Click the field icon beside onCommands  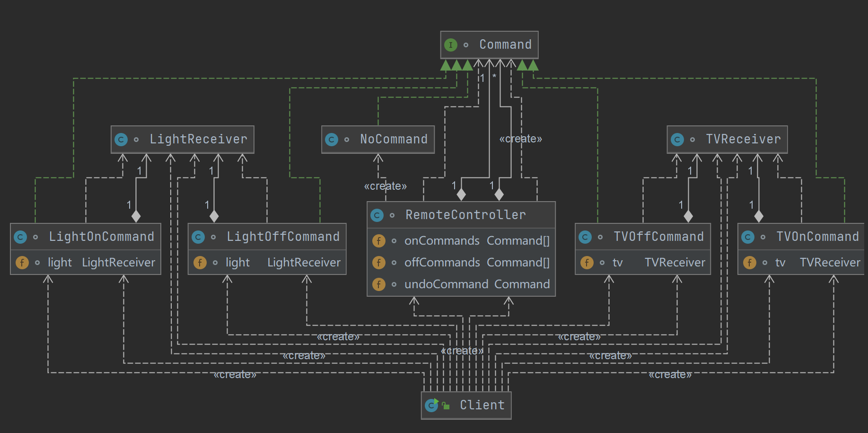pyautogui.click(x=378, y=241)
